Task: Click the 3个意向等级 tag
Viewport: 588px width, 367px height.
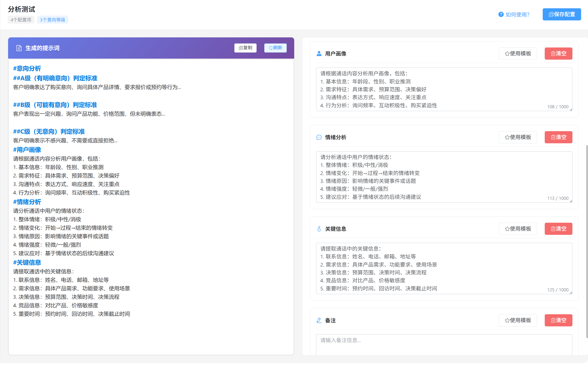Action: coord(52,20)
